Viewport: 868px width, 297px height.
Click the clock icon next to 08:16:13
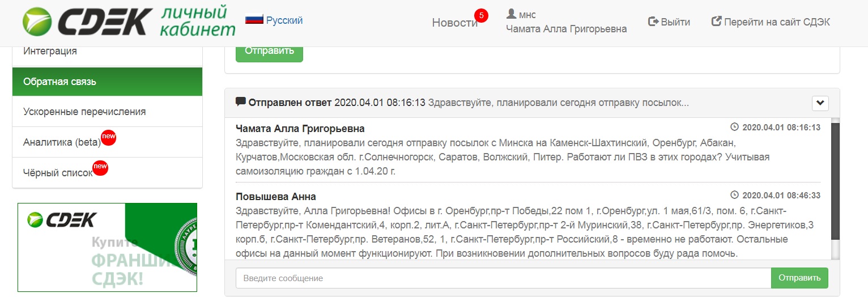pyautogui.click(x=735, y=128)
